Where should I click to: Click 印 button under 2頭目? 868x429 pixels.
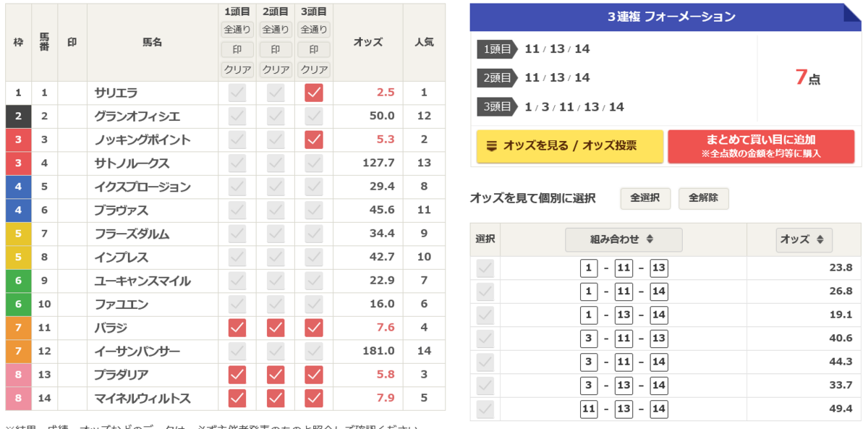(276, 50)
